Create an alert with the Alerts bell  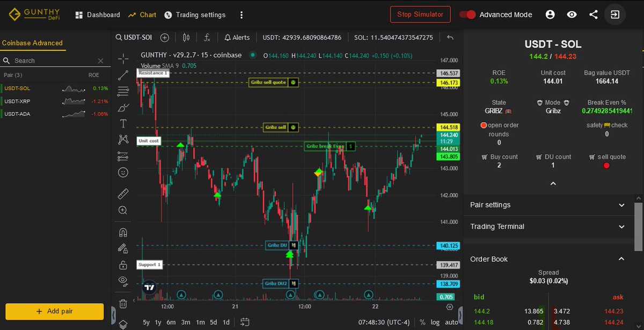(x=237, y=38)
